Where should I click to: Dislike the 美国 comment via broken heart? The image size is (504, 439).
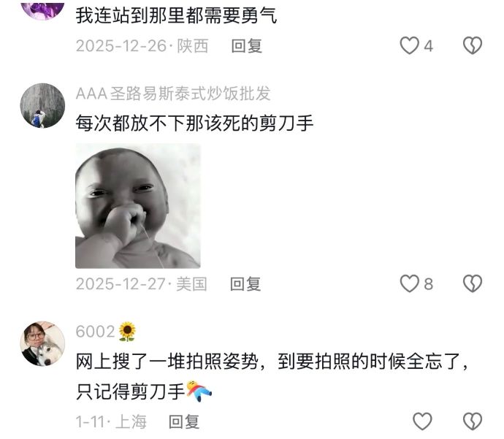(x=473, y=283)
